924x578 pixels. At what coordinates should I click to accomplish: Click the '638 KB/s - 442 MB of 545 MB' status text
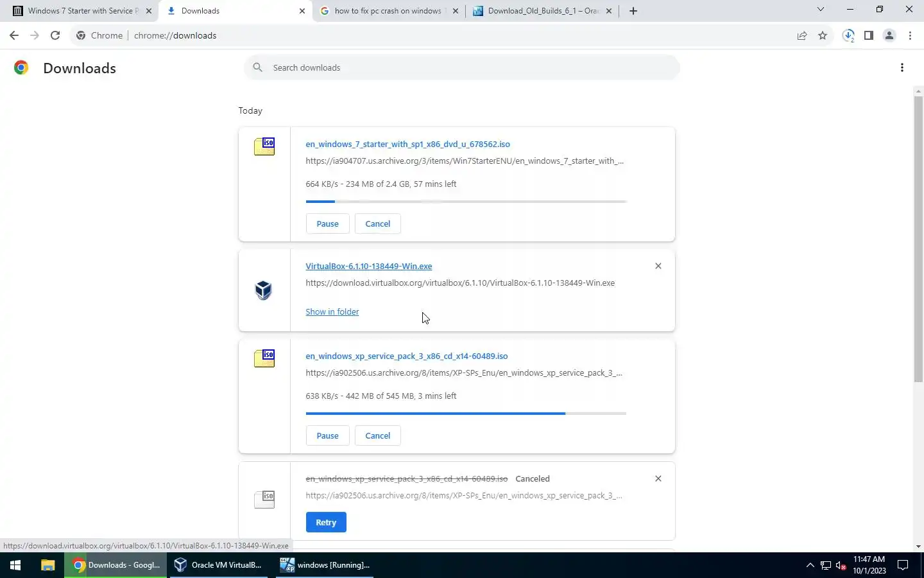tap(381, 396)
